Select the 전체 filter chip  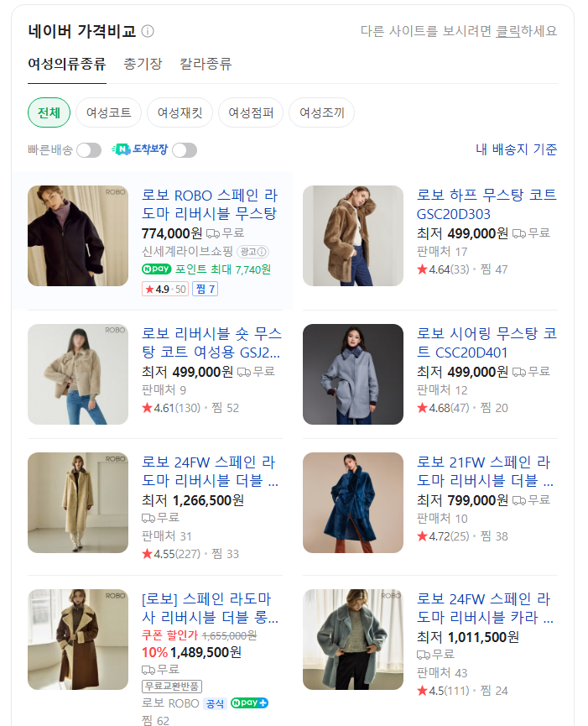[49, 112]
